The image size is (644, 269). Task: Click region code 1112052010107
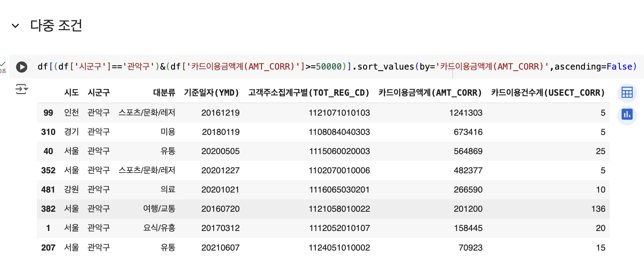pos(339,228)
